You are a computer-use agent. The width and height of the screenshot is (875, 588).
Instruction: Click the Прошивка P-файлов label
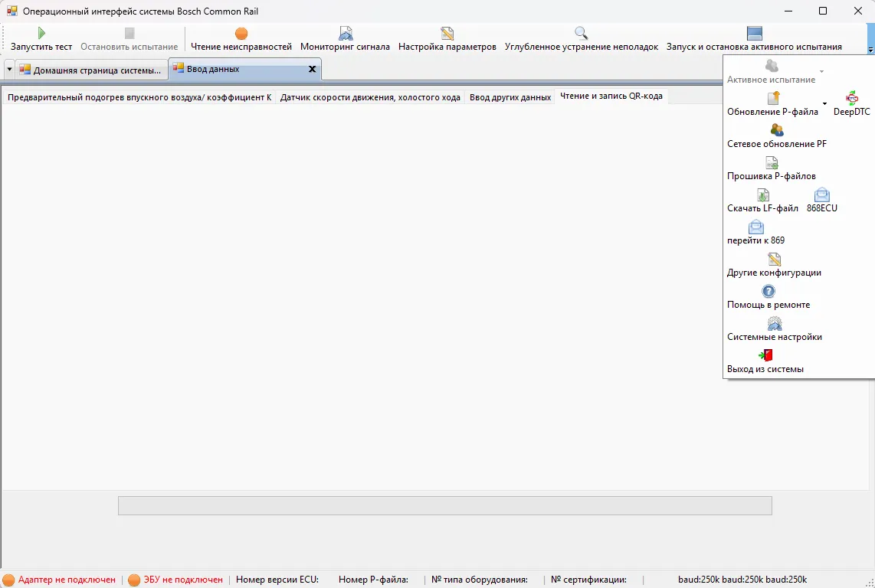click(772, 176)
